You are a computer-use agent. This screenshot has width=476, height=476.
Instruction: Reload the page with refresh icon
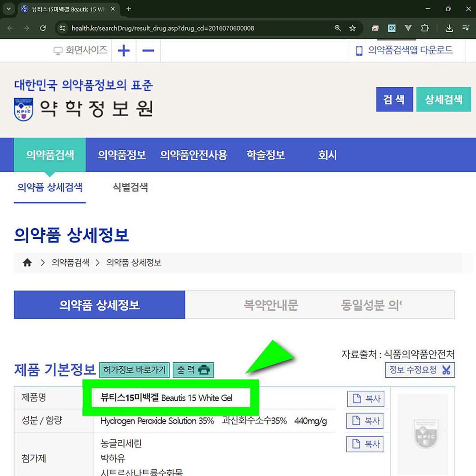click(x=43, y=28)
